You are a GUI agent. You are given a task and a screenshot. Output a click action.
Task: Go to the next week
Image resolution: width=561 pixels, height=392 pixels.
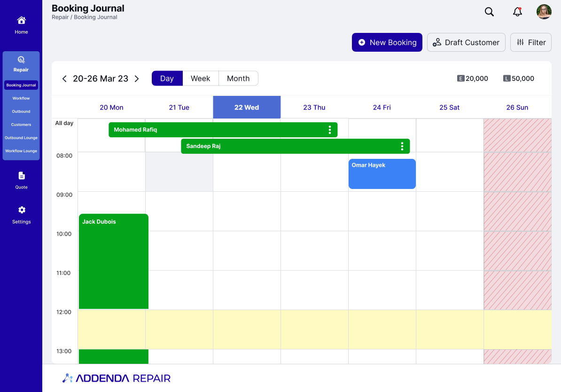tap(137, 78)
